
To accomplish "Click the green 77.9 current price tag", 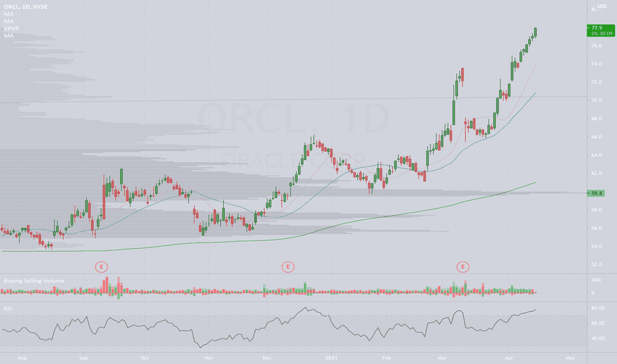I will pyautogui.click(x=600, y=30).
